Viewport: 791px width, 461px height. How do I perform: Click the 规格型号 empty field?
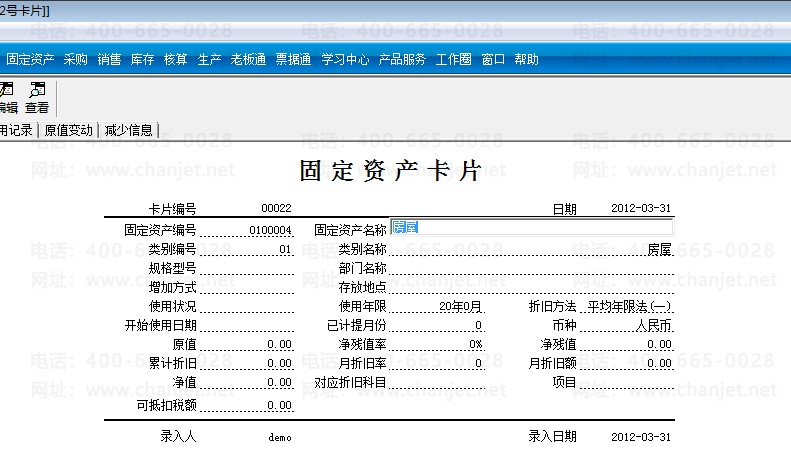click(247, 268)
